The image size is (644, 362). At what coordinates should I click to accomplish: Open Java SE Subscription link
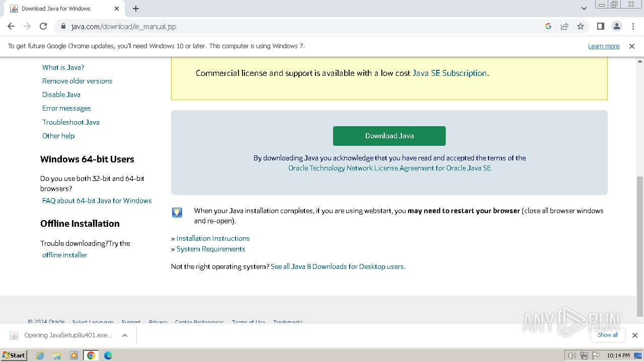[449, 73]
